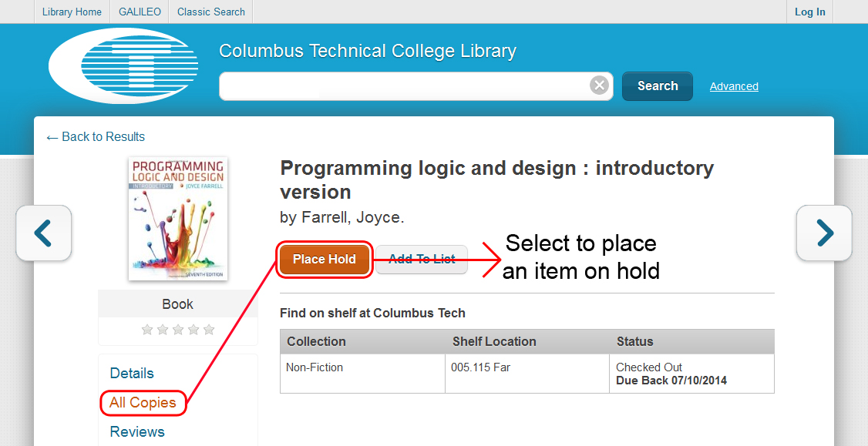This screenshot has width=868, height=446.
Task: Open the Reviews tab
Action: [x=137, y=431]
